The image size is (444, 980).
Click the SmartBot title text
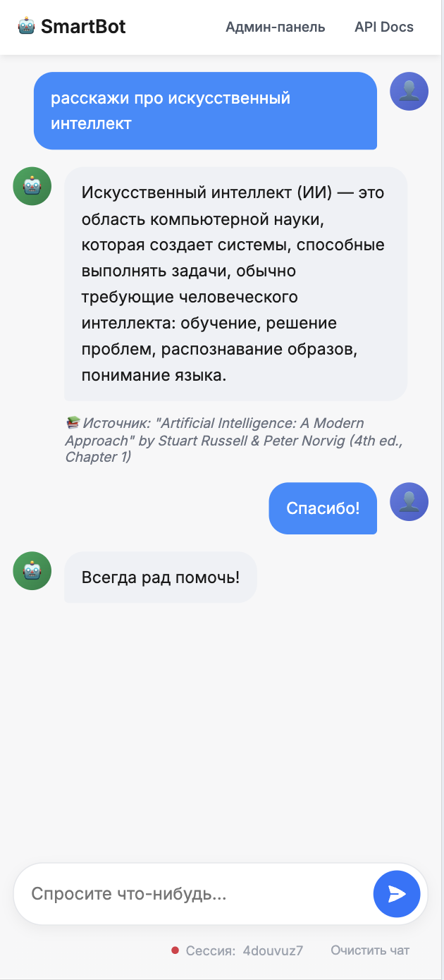[83, 27]
